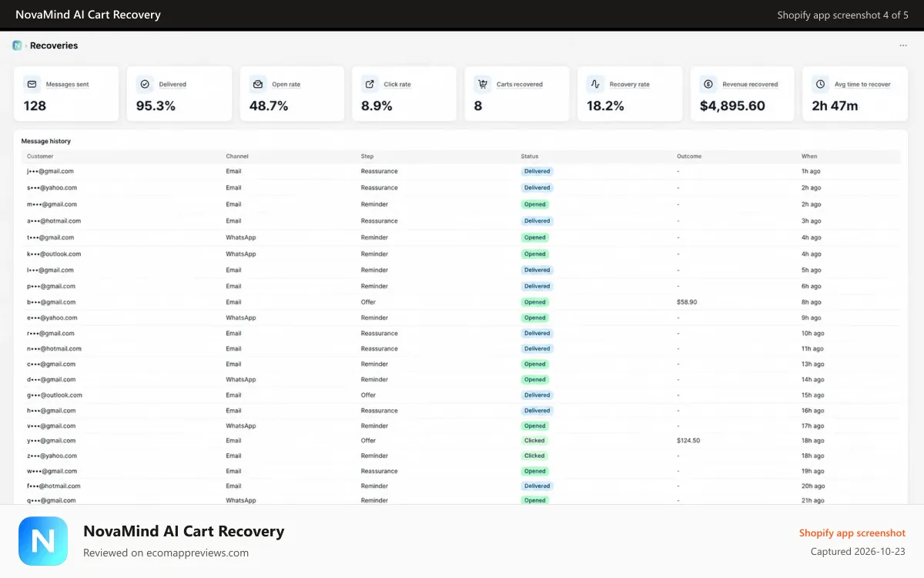Sort by the Status column header

point(530,156)
